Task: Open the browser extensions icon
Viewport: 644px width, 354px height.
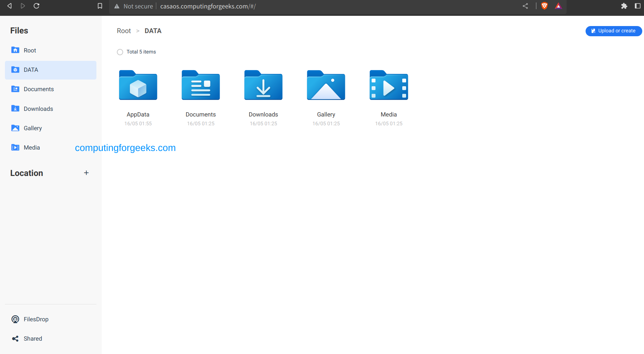Action: pos(625,6)
